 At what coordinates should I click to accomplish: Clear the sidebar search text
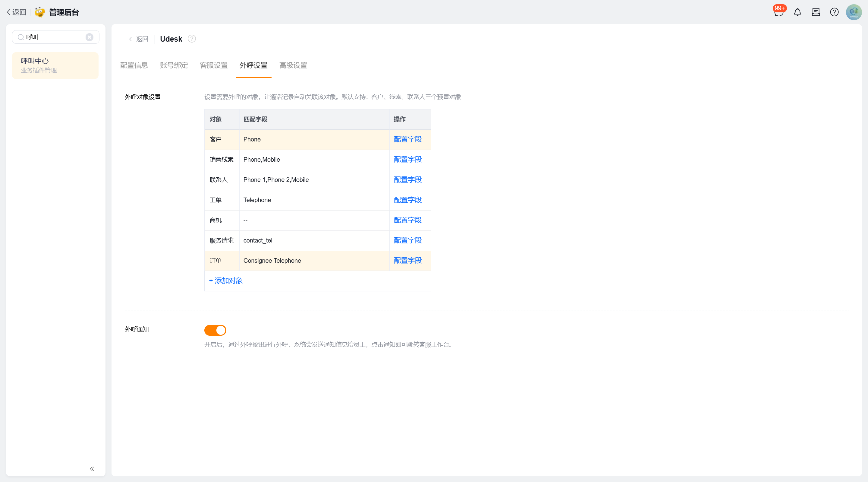point(89,37)
